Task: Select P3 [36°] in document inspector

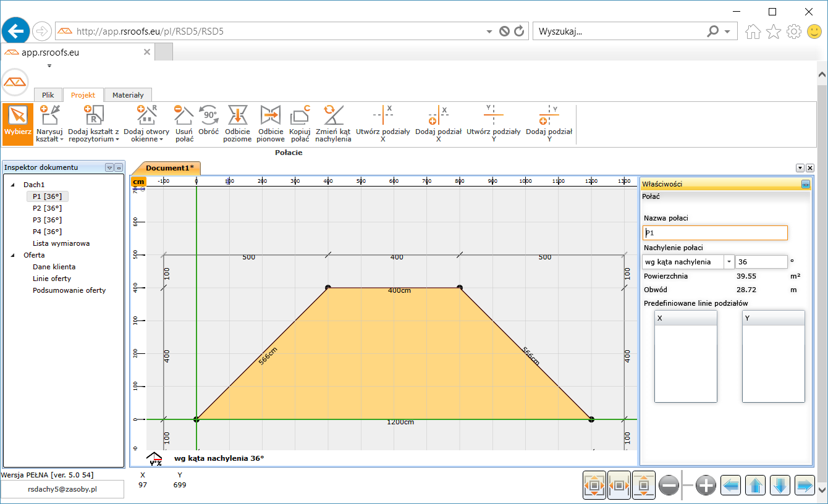Action: 47,220
